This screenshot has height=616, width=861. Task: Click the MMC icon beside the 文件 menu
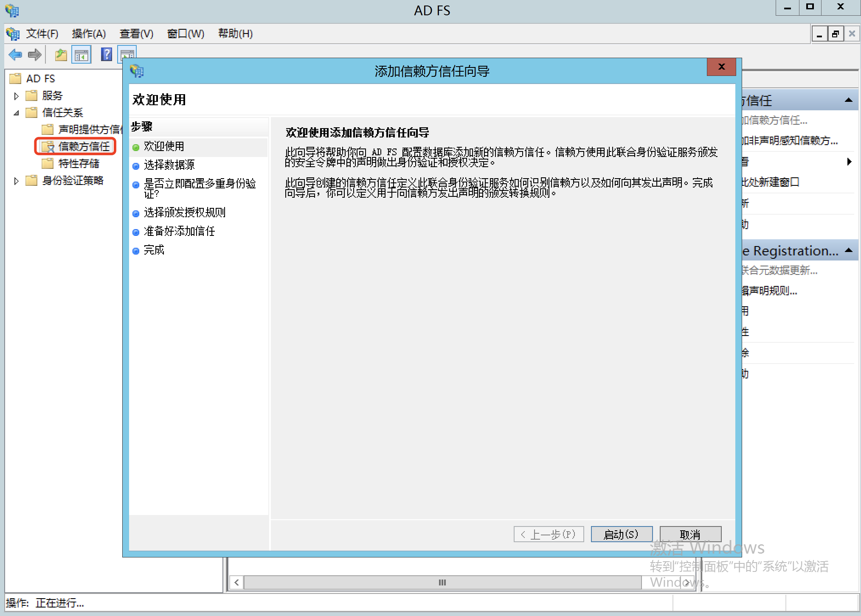pyautogui.click(x=13, y=34)
